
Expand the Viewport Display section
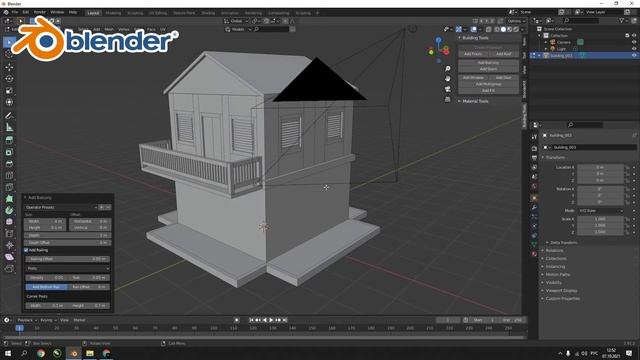560,291
